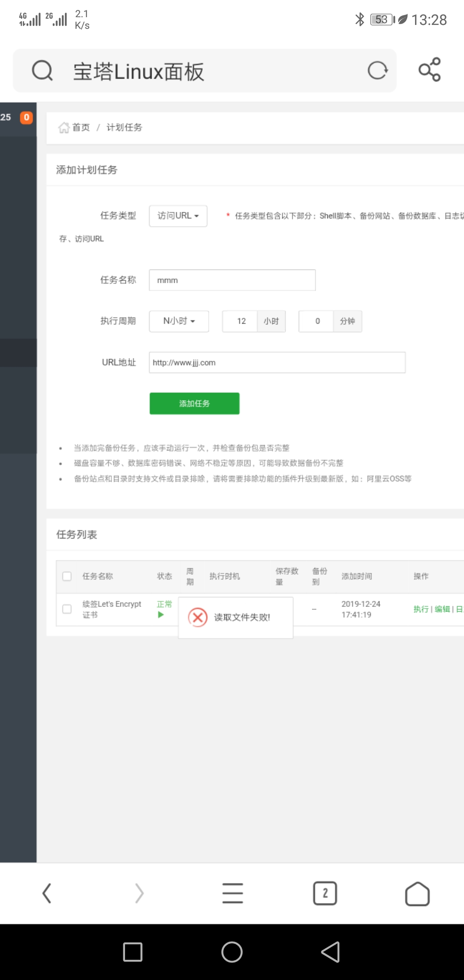The image size is (464, 980).
Task: Tap the browser back arrow
Action: point(47,893)
